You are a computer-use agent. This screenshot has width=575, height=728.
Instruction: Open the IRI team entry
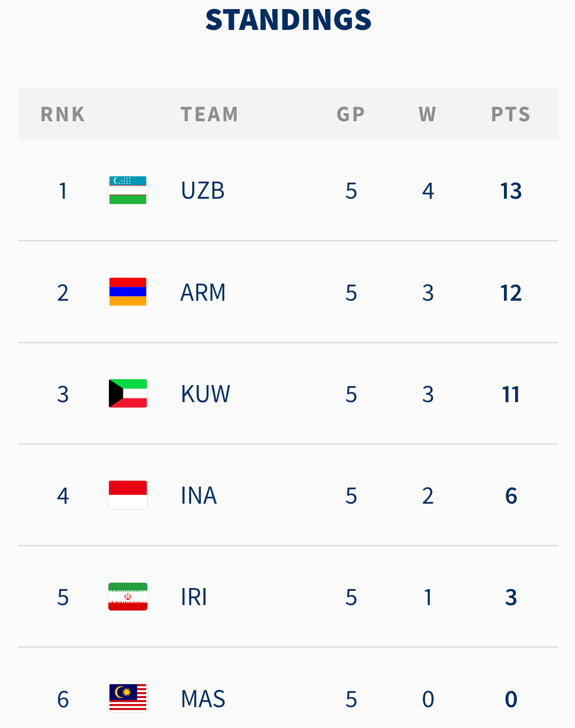(x=194, y=597)
